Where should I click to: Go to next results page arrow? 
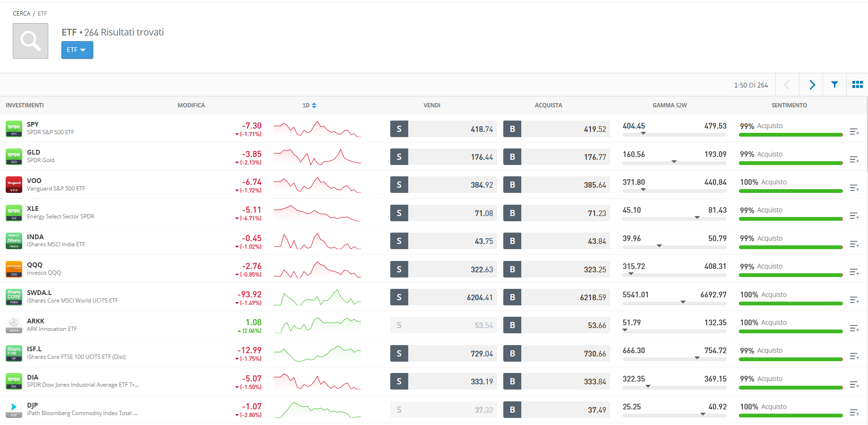(812, 85)
